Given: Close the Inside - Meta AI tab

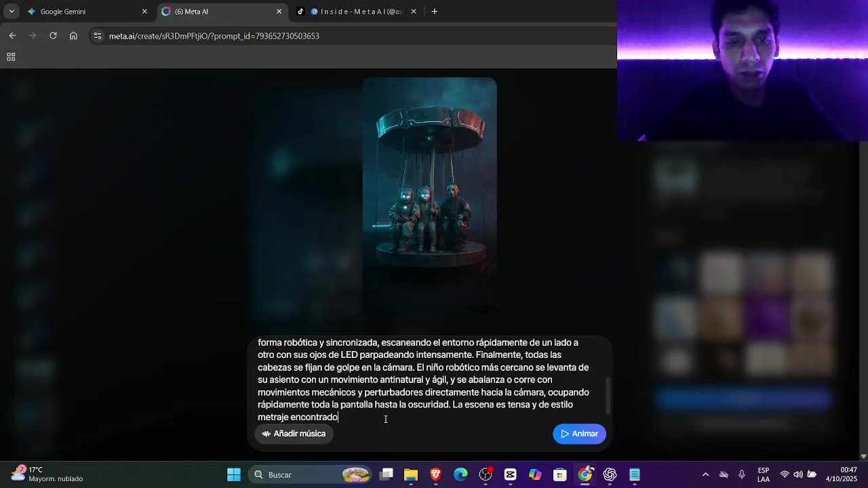Looking at the screenshot, I should tap(414, 12).
